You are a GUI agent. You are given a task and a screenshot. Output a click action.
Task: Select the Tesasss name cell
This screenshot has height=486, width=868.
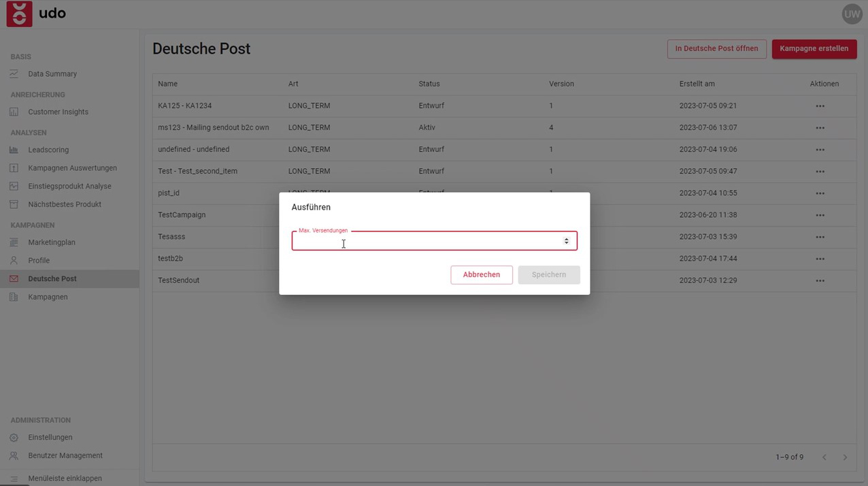click(x=171, y=236)
